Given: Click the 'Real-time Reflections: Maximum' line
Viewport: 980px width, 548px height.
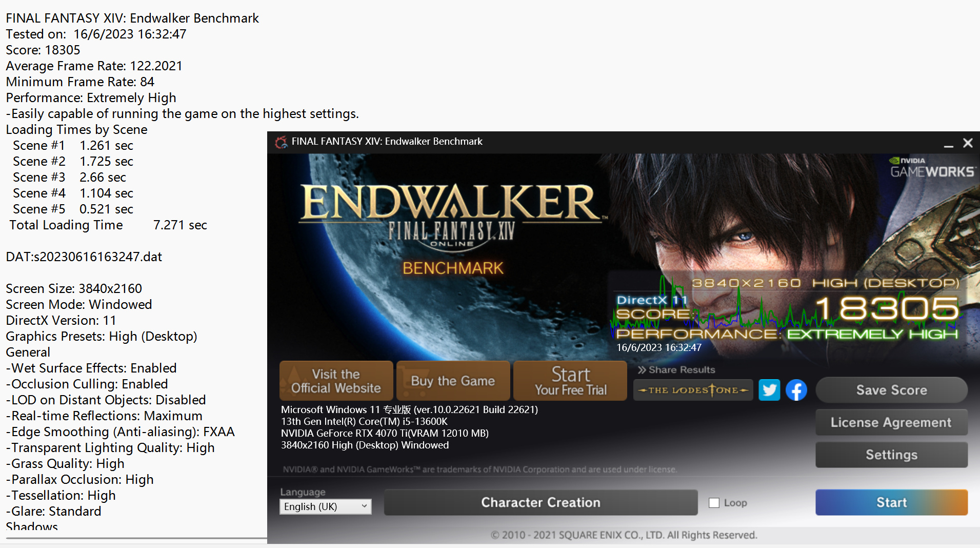Looking at the screenshot, I should (104, 416).
